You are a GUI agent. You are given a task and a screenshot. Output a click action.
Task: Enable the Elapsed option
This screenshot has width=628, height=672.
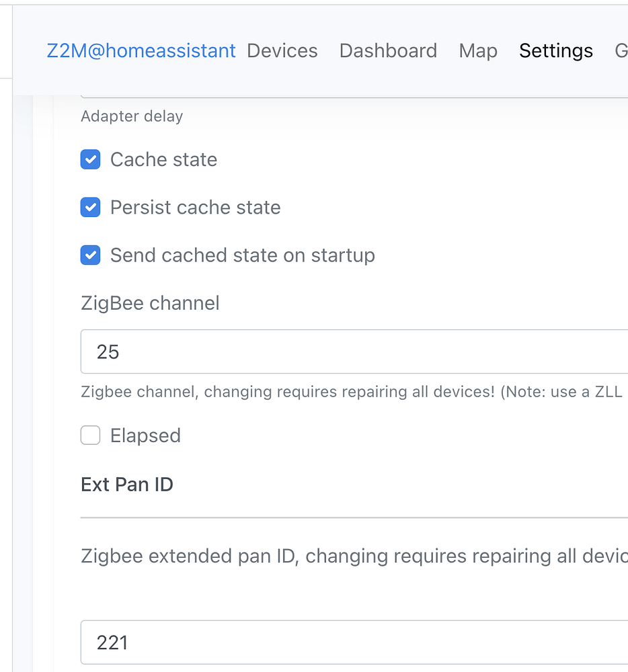pyautogui.click(x=90, y=435)
